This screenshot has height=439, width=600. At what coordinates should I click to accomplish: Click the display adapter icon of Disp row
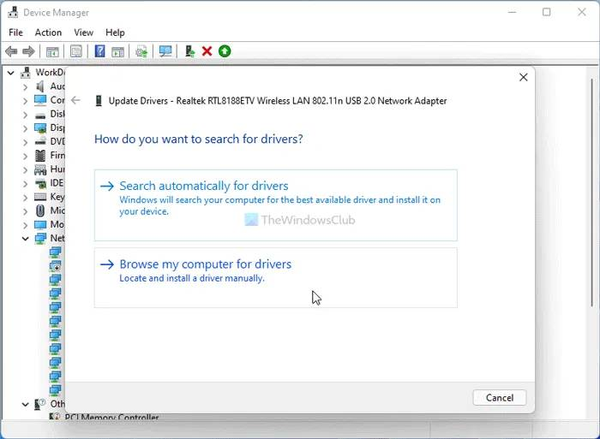(x=40, y=128)
